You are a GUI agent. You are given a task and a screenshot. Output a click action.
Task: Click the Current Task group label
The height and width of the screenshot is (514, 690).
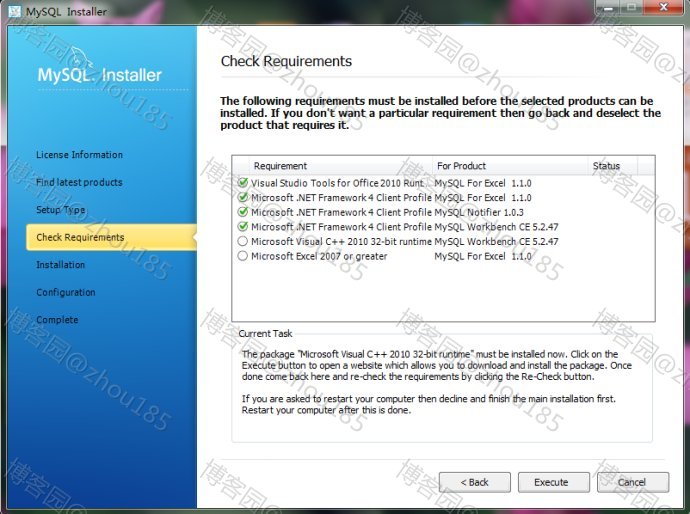point(265,334)
